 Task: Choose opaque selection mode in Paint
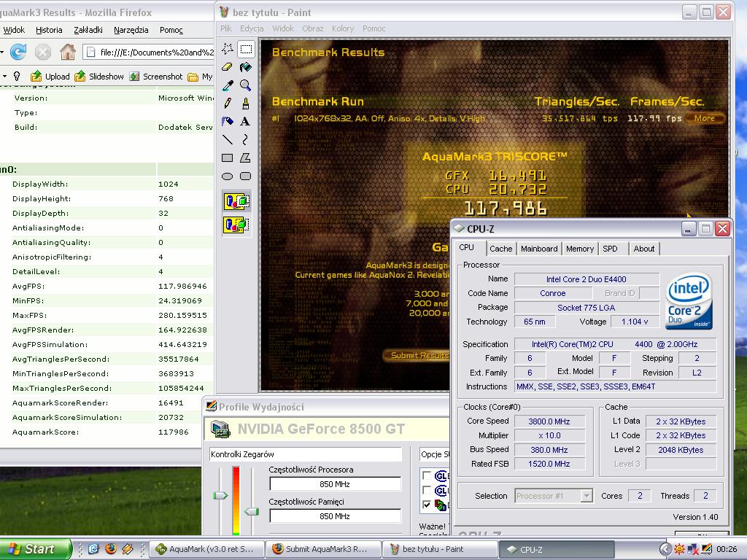[x=237, y=201]
